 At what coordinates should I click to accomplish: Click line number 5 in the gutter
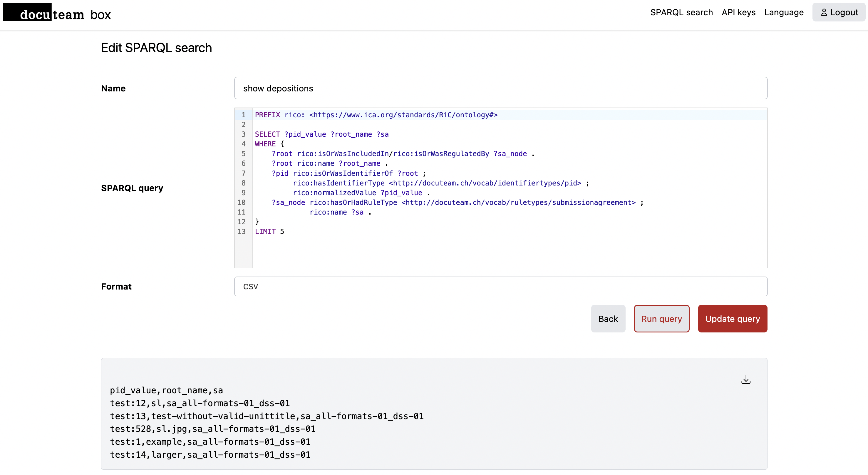pyautogui.click(x=243, y=154)
